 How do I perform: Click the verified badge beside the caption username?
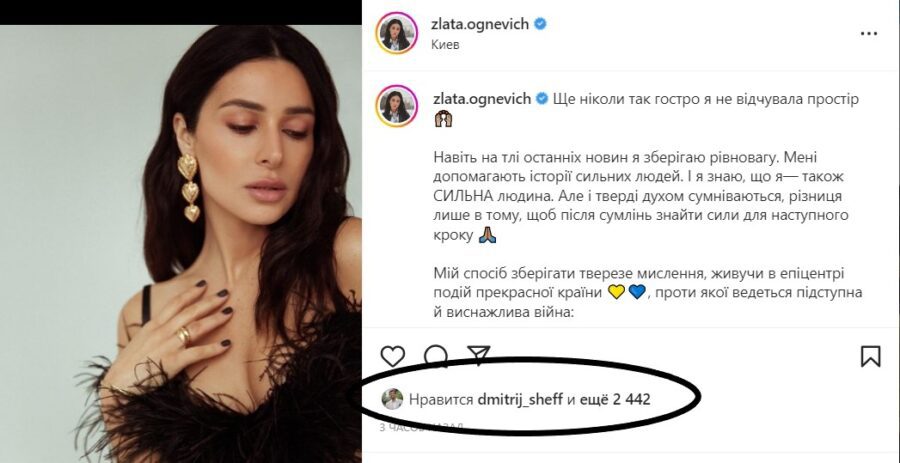point(542,99)
